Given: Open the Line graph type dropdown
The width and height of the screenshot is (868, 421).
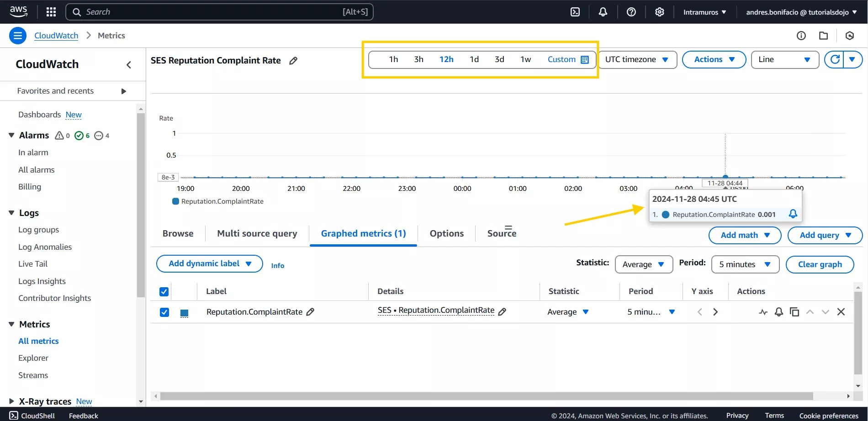Looking at the screenshot, I should (784, 60).
